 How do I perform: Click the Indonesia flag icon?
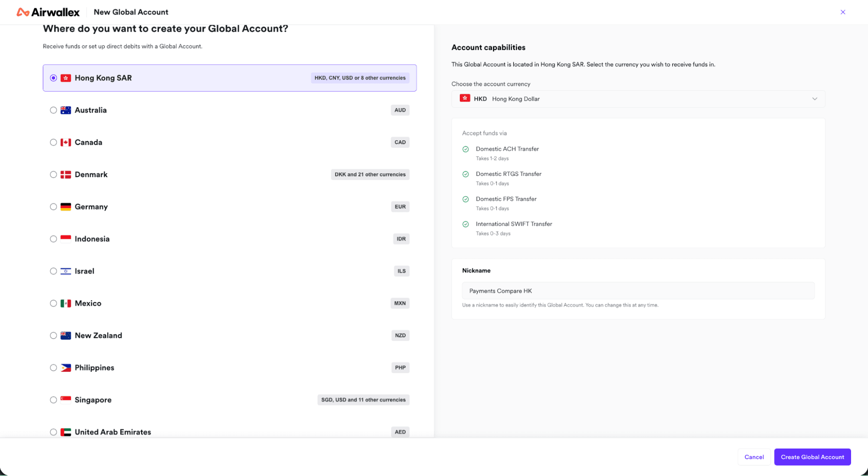(x=66, y=239)
